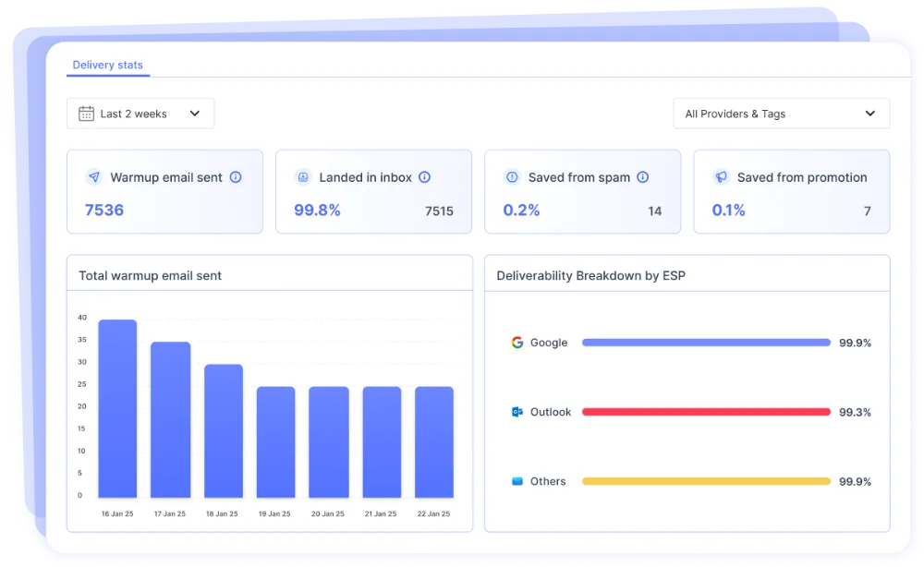Click the 40 y-axis label
Screen dimensions: 924x567
[82, 318]
